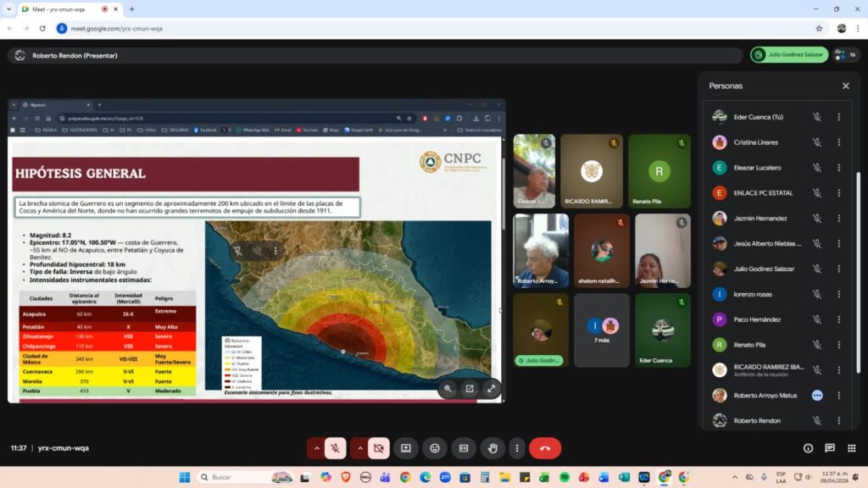
Task: Click the participants count button showing 16
Action: (x=847, y=54)
